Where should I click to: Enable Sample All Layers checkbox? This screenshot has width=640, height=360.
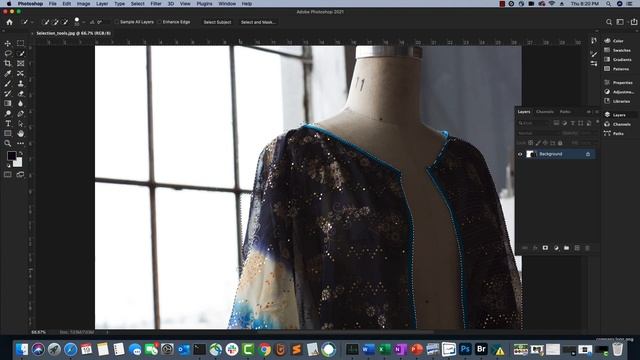coord(117,22)
